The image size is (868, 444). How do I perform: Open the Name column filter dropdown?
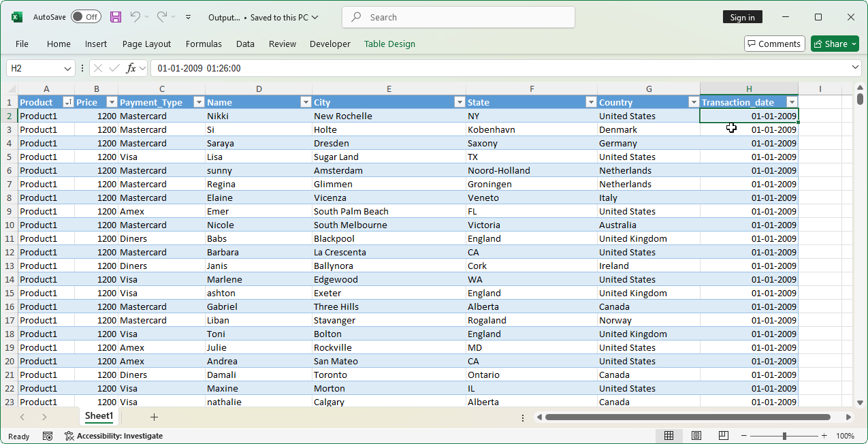tap(306, 102)
